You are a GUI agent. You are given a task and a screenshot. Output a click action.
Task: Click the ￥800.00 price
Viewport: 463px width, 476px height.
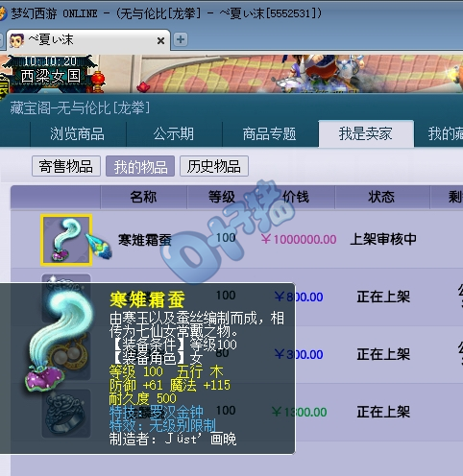pos(299,297)
